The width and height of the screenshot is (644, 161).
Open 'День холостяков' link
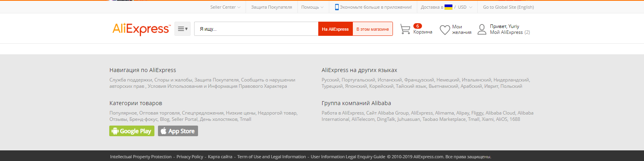pos(218,119)
